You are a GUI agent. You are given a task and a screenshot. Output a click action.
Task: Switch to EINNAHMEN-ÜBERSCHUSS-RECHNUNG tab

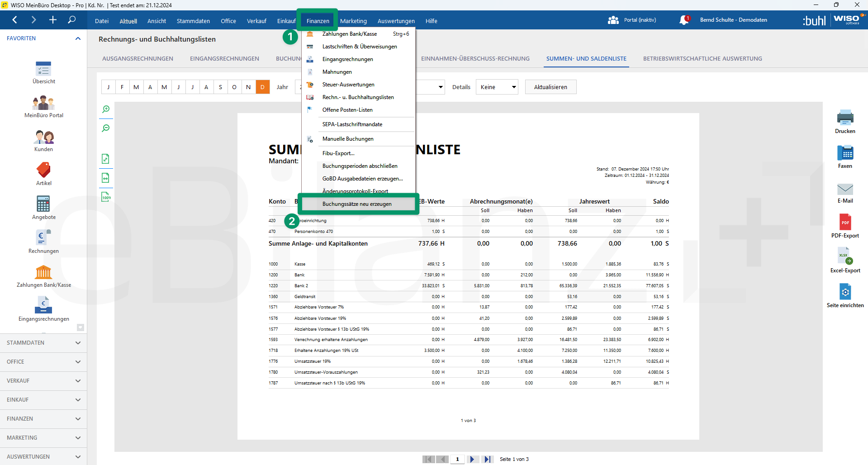(x=475, y=59)
